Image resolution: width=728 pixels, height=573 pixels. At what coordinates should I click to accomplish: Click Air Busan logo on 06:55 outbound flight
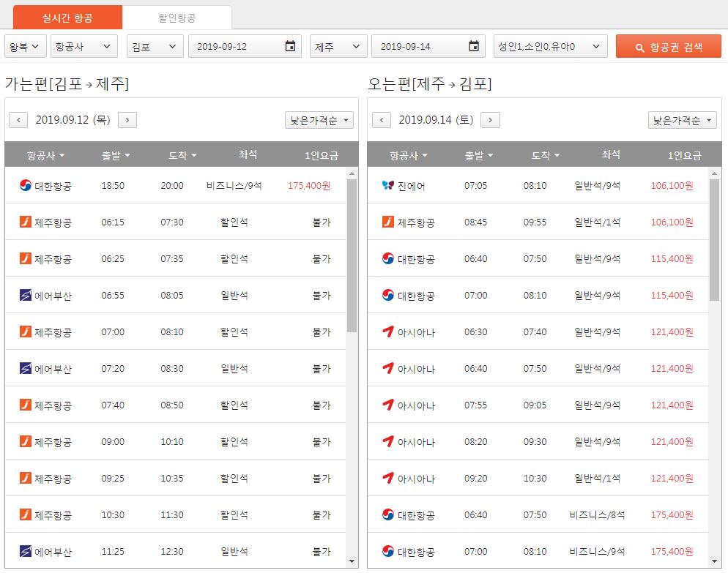tap(26, 295)
